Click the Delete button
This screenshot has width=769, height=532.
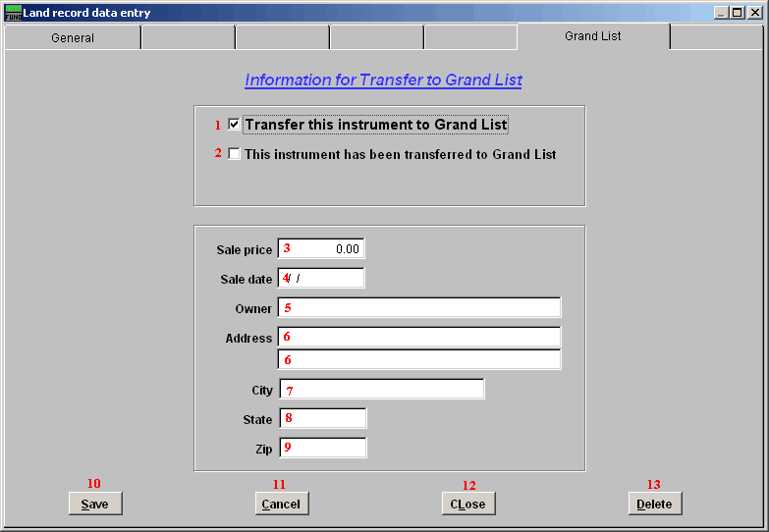[655, 504]
